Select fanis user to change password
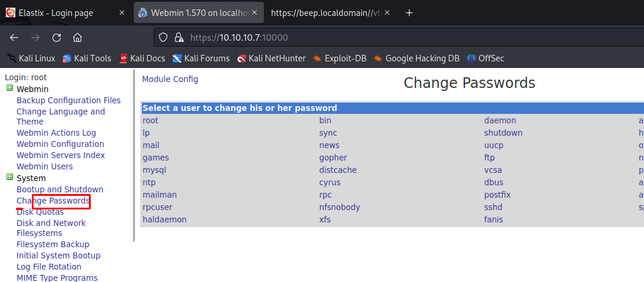 click(x=493, y=219)
